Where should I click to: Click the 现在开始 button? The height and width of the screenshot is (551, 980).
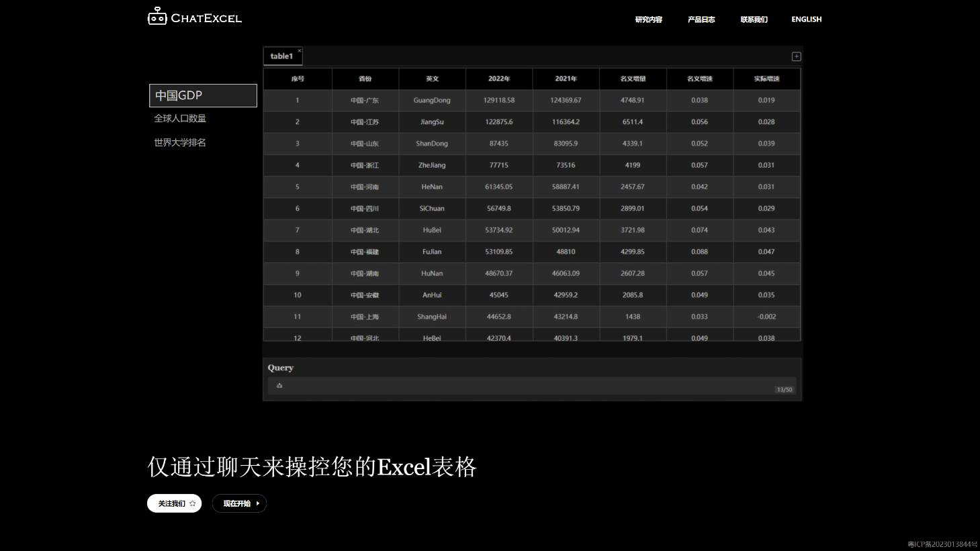coord(239,503)
